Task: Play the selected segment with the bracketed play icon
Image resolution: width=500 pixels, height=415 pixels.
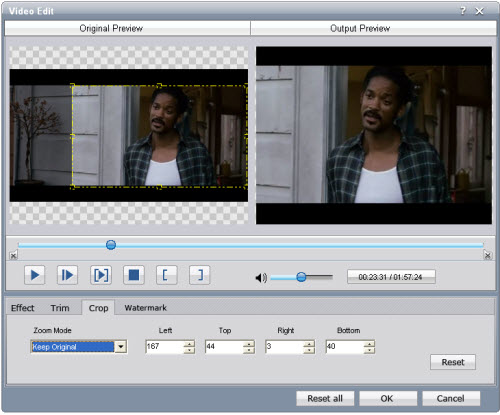Action: click(101, 275)
